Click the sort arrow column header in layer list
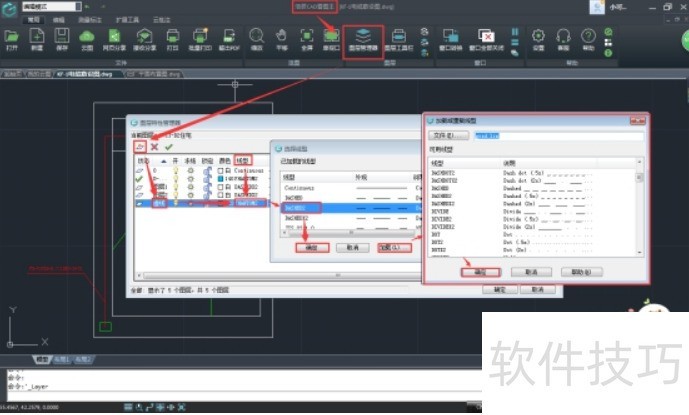The width and height of the screenshot is (689, 415). click(x=162, y=160)
